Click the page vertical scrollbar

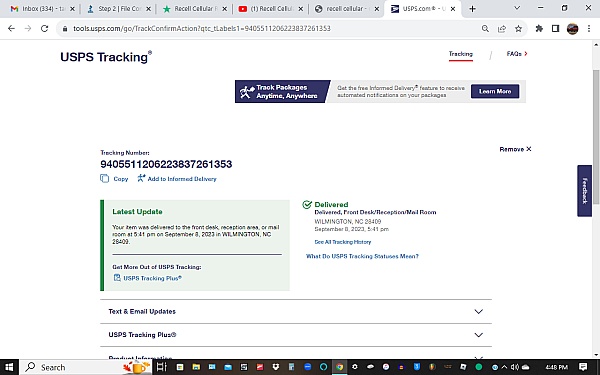[x=596, y=138]
